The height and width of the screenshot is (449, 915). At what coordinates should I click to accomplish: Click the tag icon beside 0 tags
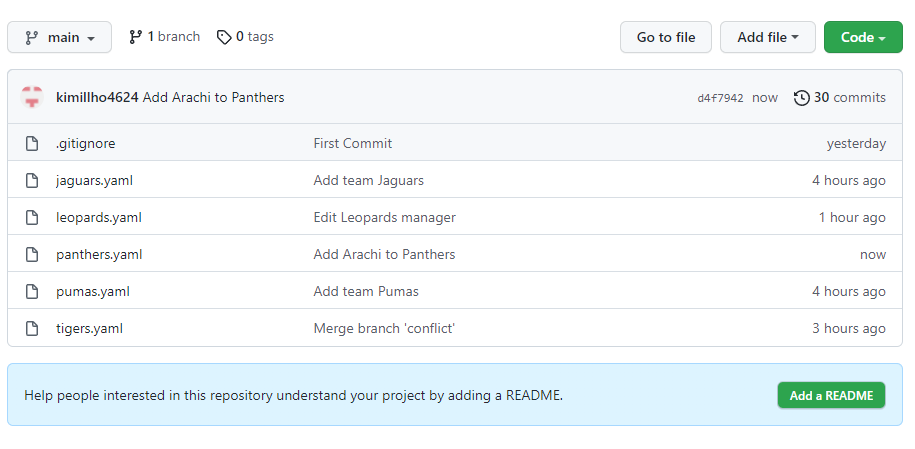(x=224, y=37)
